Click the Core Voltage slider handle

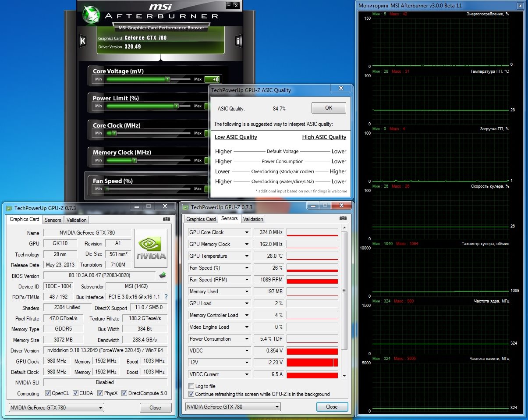pos(167,79)
